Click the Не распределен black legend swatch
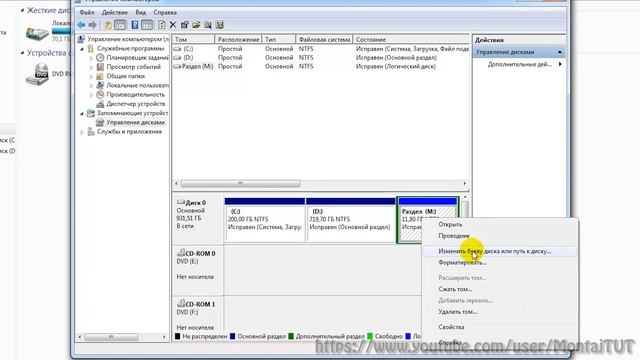This screenshot has width=640, height=360. 178,336
